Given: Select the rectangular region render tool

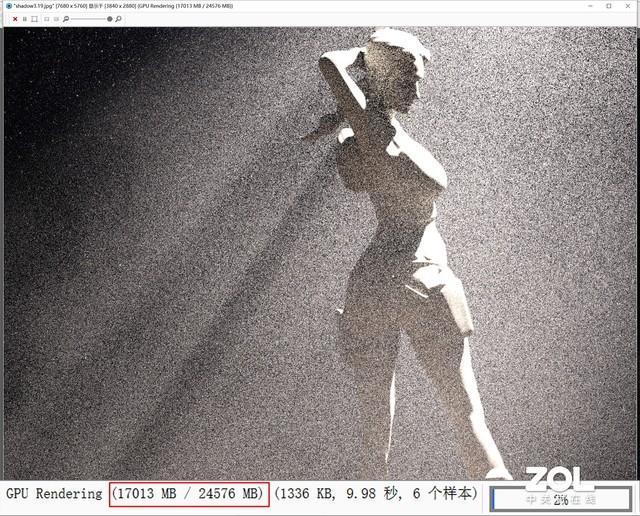Looking at the screenshot, I should coord(33,19).
